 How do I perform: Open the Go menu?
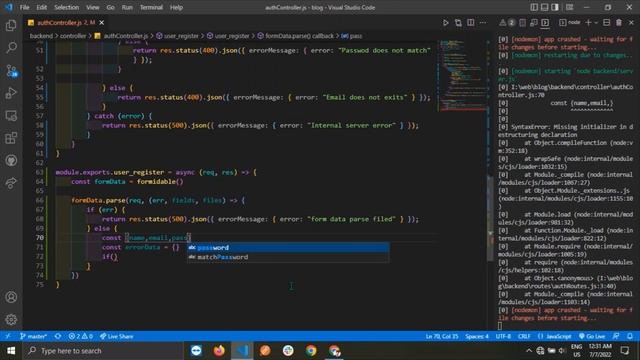coord(111,7)
